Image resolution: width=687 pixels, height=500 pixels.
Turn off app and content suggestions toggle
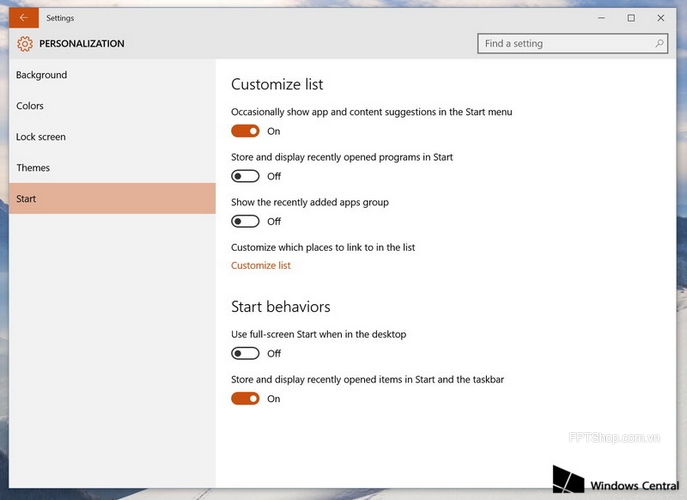pos(245,131)
